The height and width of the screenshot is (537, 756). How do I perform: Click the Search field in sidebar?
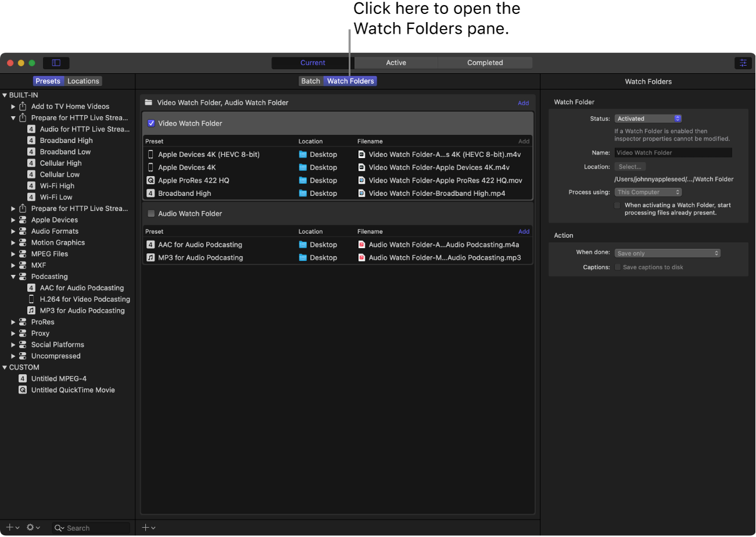pyautogui.click(x=93, y=528)
